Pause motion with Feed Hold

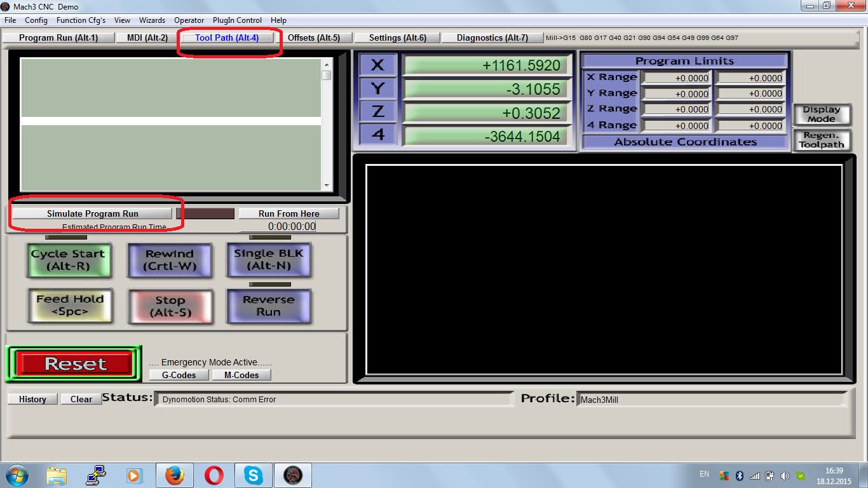[70, 306]
